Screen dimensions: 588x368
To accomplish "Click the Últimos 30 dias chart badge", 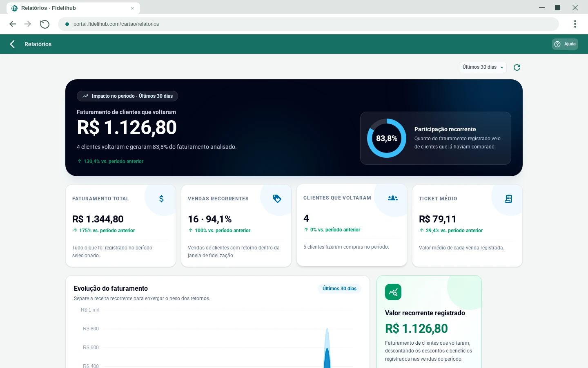I will tap(339, 289).
